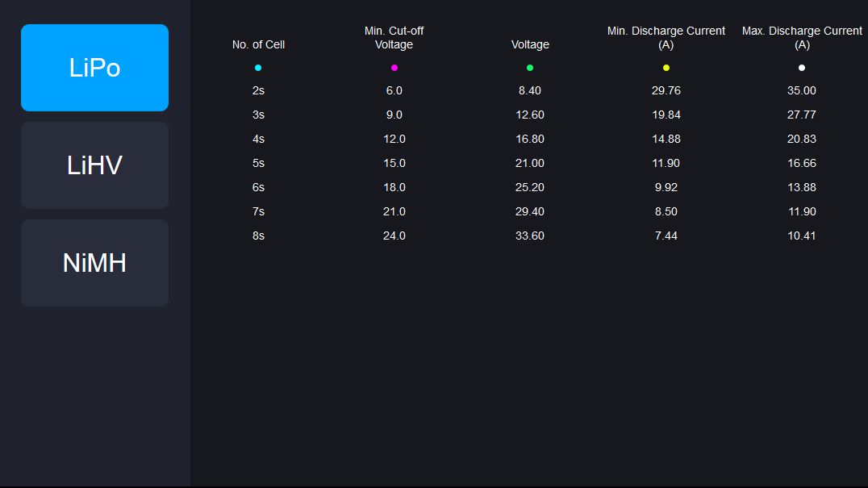Click the Voltage column header
This screenshot has height=488, width=868.
point(530,44)
